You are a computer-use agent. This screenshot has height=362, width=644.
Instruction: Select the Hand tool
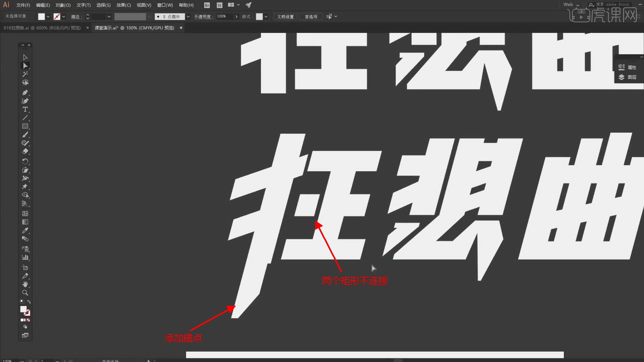[25, 284]
